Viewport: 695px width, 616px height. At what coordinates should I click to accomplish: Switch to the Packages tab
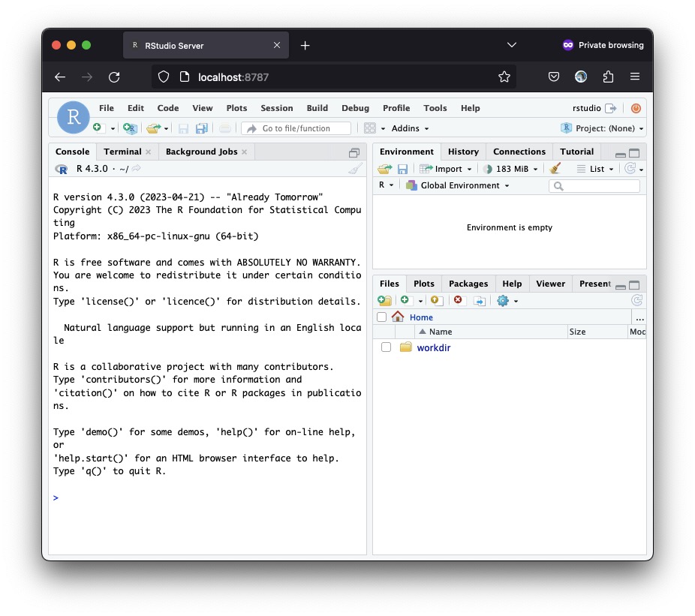click(x=468, y=284)
